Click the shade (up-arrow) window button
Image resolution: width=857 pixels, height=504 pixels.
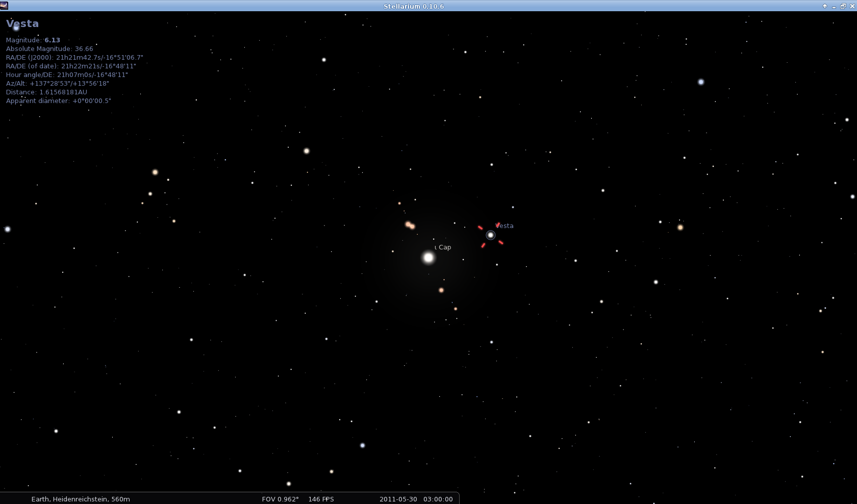825,6
